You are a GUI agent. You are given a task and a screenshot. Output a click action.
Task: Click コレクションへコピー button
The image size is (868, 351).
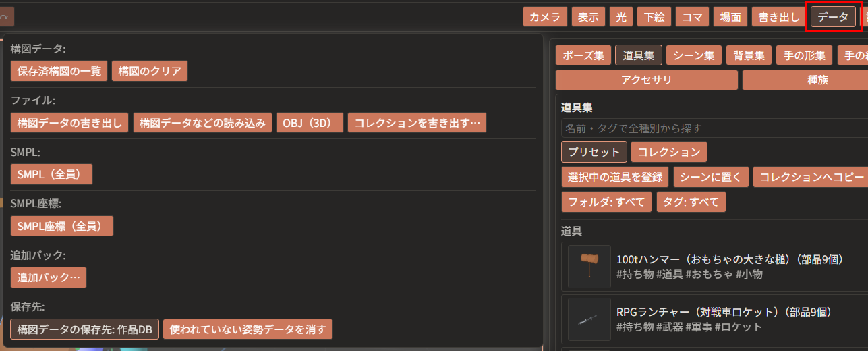[x=811, y=177]
